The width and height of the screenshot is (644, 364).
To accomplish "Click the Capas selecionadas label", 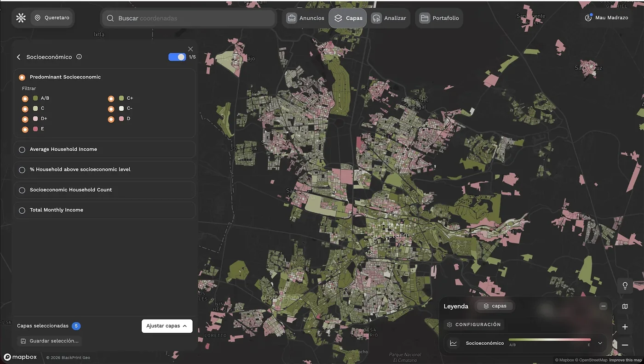I will (43, 326).
